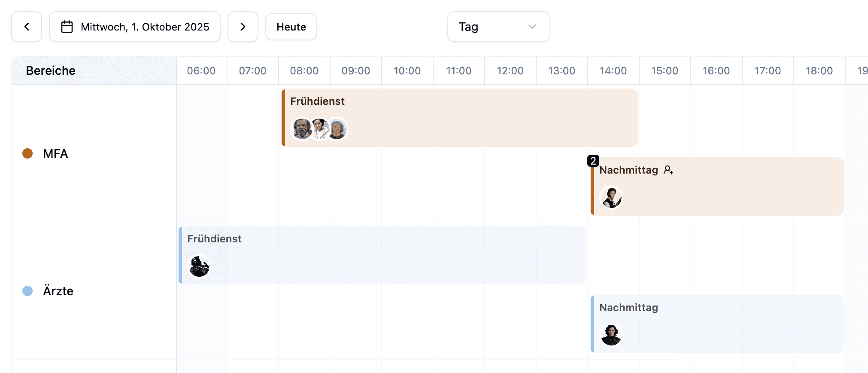Select the Ärzte Nachmittag shift title
This screenshot has height=373, width=868.
tap(628, 308)
